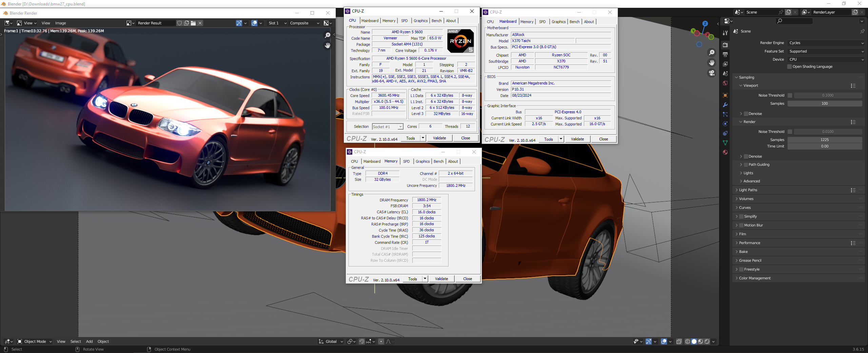Open the Material properties tab icon

pyautogui.click(x=725, y=152)
